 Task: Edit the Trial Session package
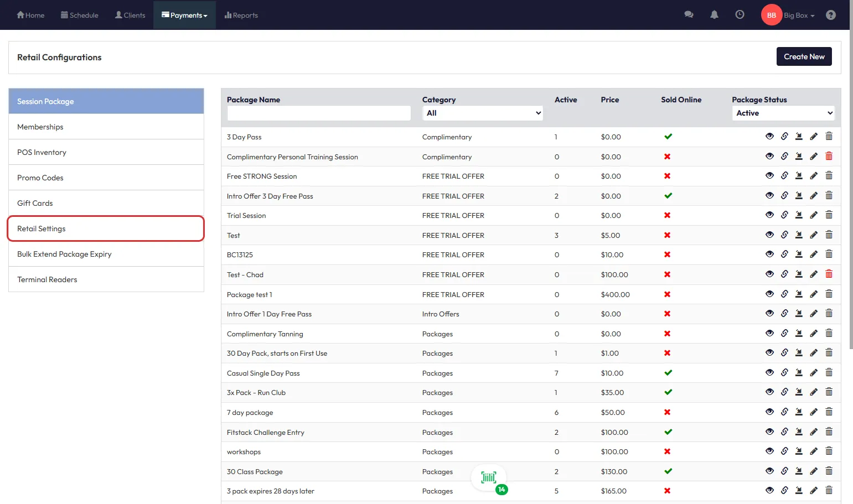click(814, 215)
